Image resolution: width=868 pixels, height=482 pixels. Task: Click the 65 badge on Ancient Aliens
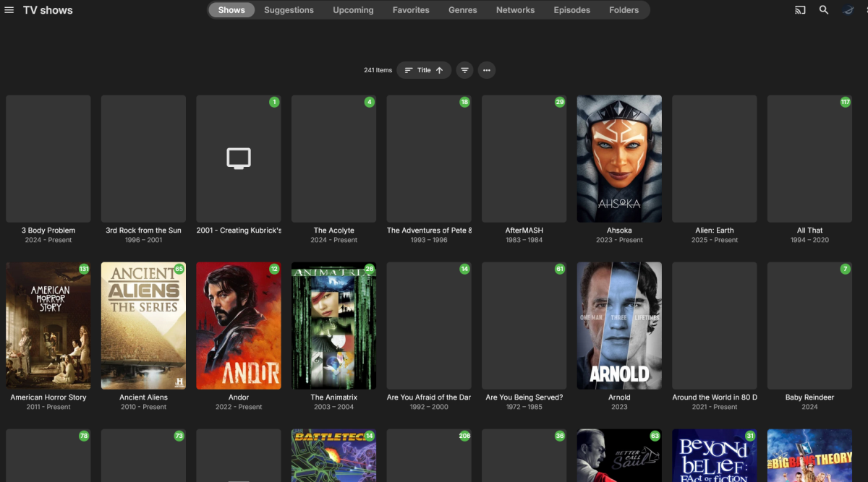pos(179,269)
